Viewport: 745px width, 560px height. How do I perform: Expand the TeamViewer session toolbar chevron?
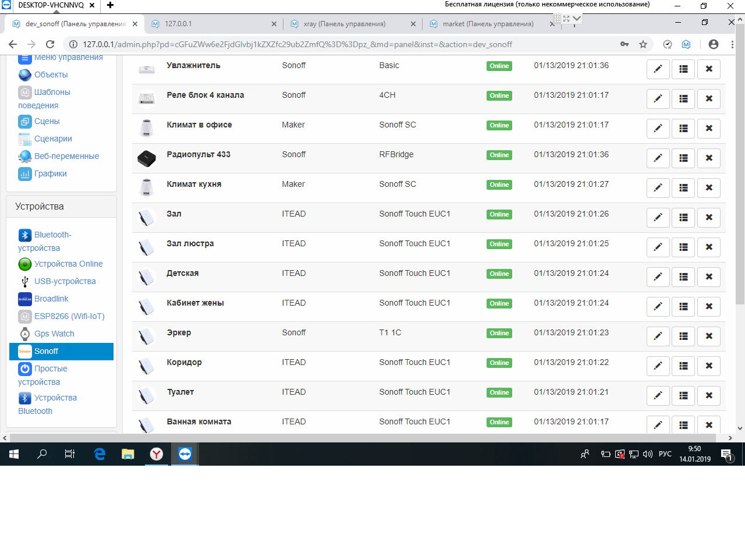tap(577, 19)
